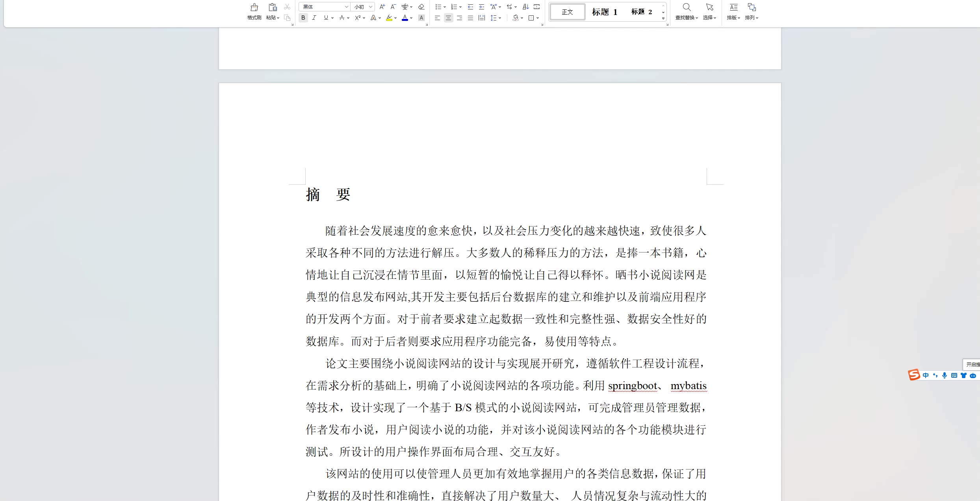Click the word springboot in text

pos(633,386)
